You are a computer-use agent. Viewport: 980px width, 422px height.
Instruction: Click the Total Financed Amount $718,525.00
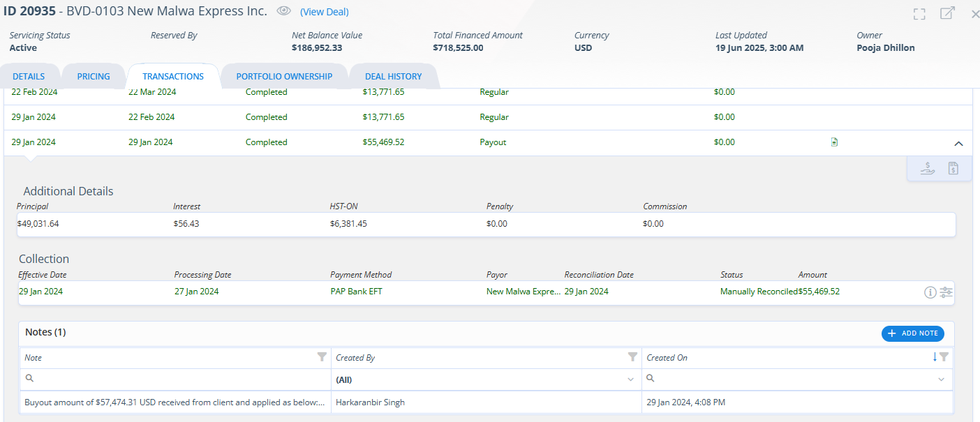click(458, 48)
